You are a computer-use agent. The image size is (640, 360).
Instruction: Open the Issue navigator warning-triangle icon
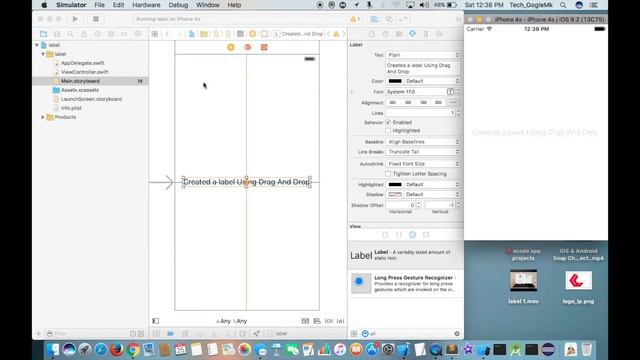coord(84,34)
